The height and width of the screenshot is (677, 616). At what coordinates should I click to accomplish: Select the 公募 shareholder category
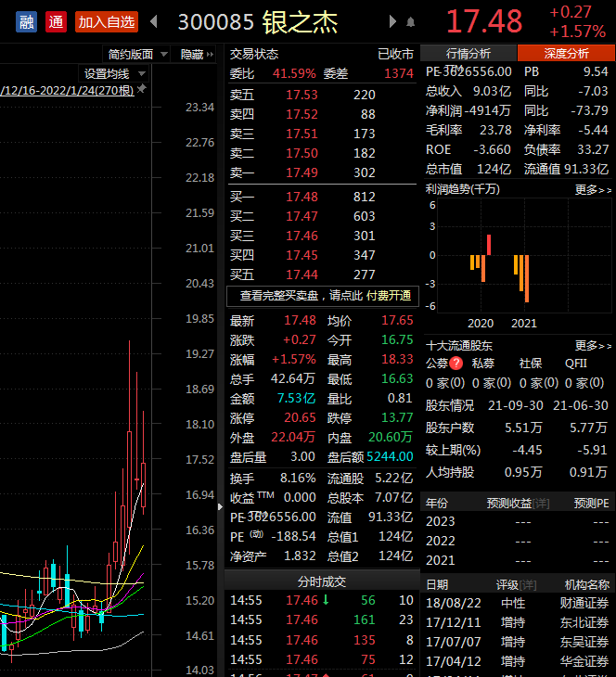point(437,364)
